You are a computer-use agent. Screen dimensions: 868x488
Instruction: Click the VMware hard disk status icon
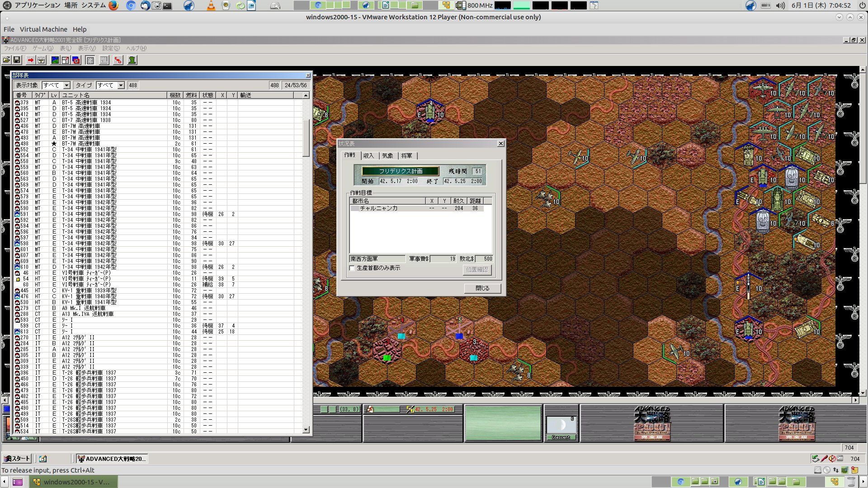tap(818, 470)
